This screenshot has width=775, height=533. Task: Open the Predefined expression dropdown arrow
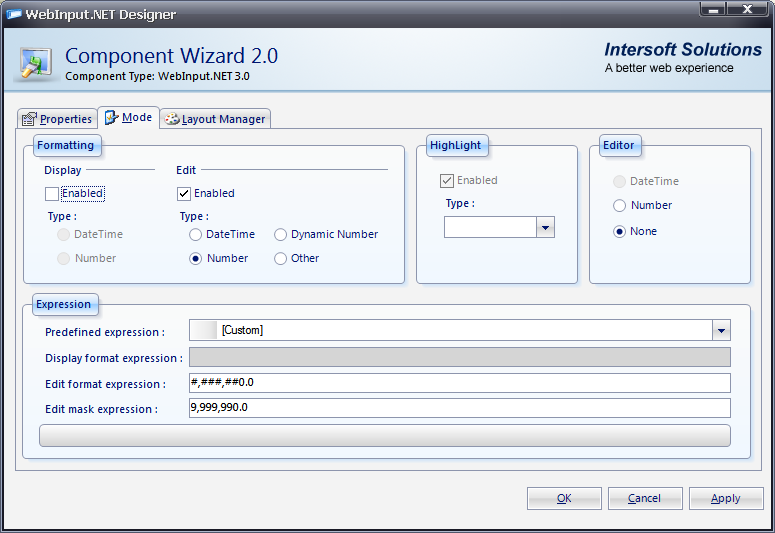[721, 331]
